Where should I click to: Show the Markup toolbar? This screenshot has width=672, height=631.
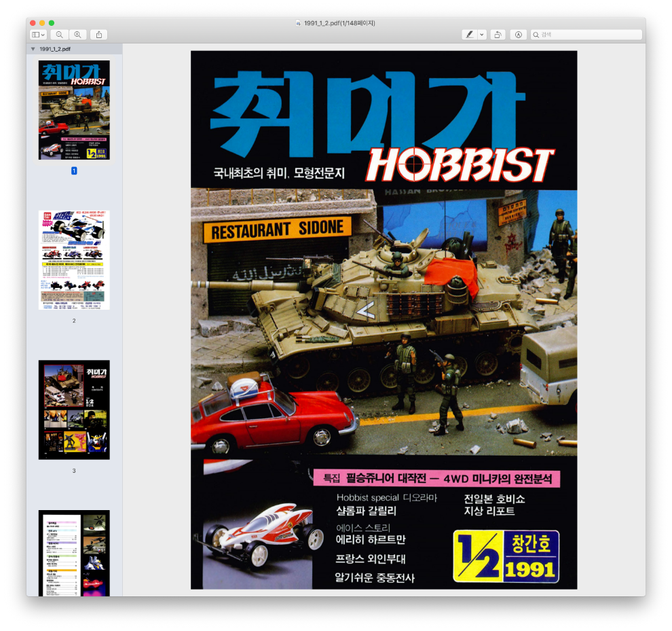click(x=518, y=35)
